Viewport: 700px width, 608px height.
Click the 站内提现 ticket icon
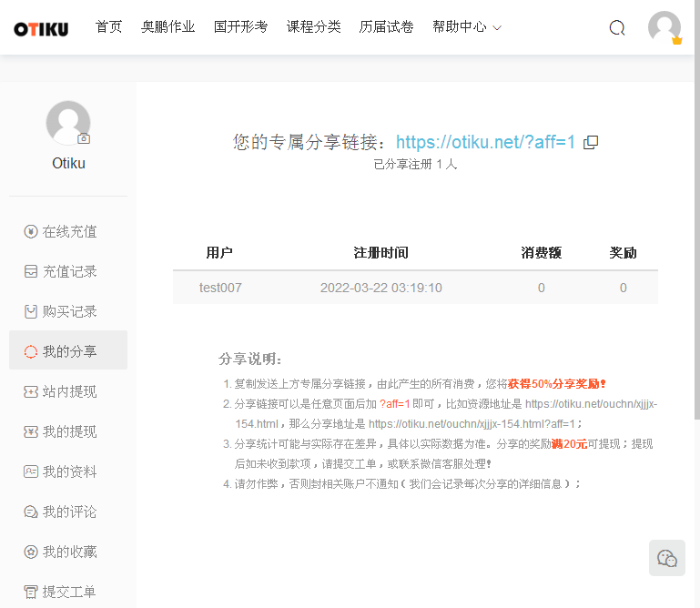pyautogui.click(x=30, y=392)
